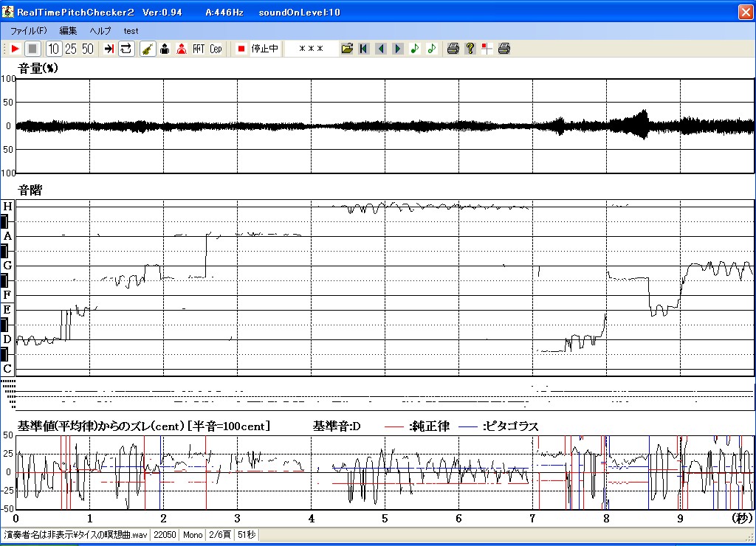Switch analysis to Cep mode
Screen dimensions: 756x546
[x=216, y=49]
